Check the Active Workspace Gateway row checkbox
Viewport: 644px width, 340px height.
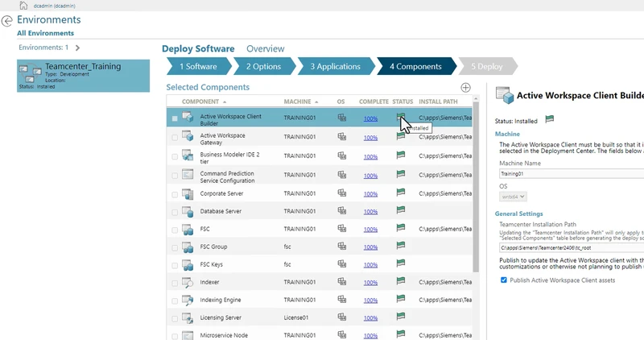tap(175, 137)
